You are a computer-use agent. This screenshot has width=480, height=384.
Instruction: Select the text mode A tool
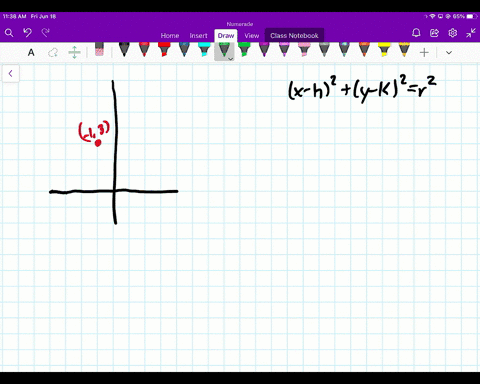pyautogui.click(x=31, y=52)
